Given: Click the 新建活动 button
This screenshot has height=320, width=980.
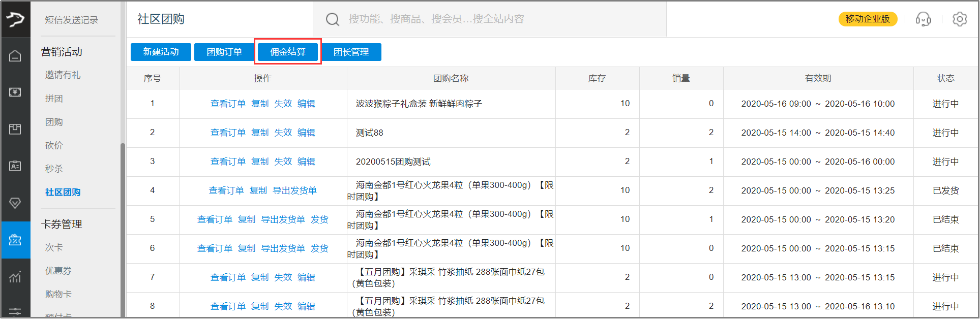Looking at the screenshot, I should point(161,52).
